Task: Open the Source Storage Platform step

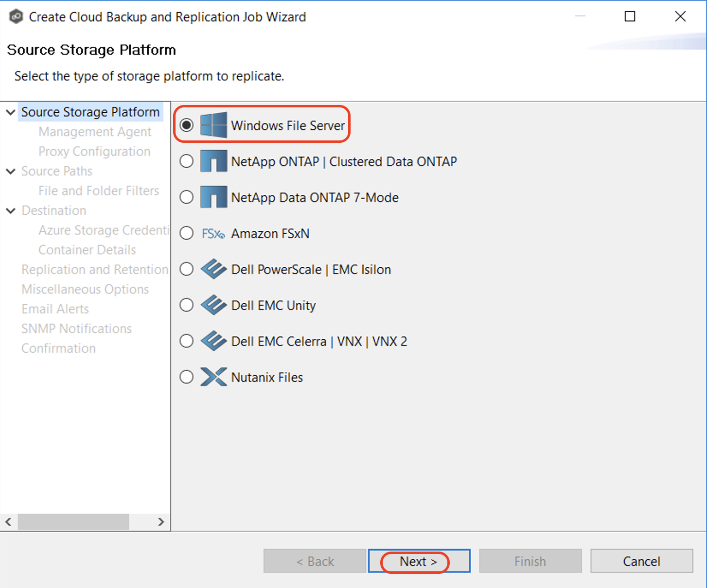Action: [90, 112]
